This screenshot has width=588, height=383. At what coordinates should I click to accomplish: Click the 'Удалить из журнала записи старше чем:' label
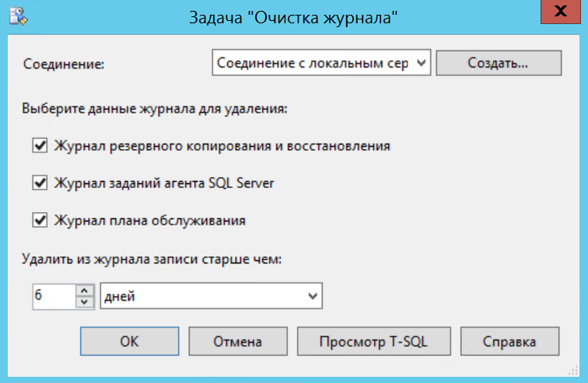[152, 260]
